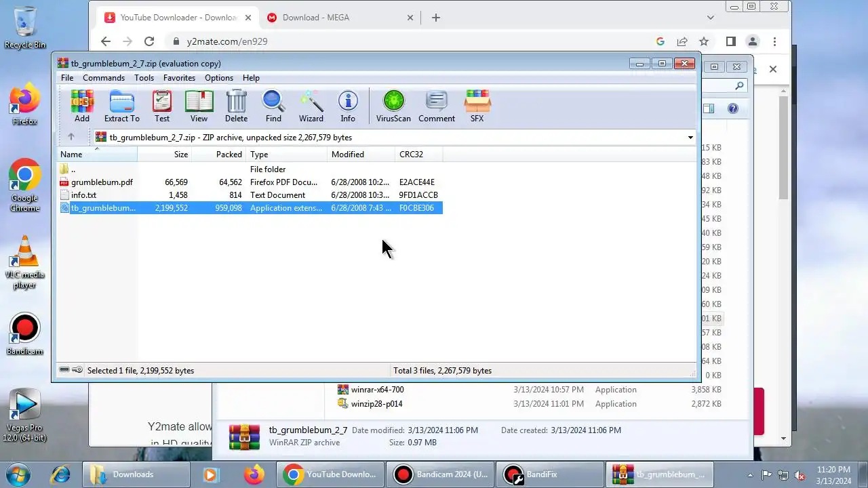
Task: Click the Add toolbar icon in WinRAR
Action: 82,106
